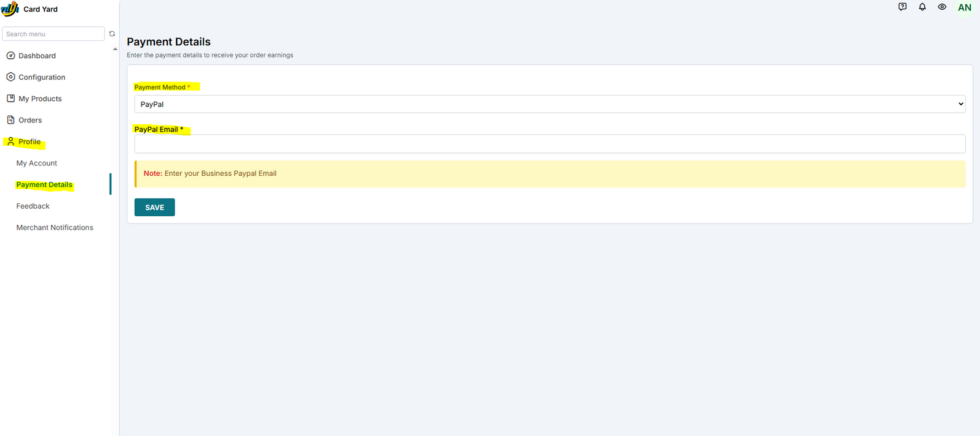The width and height of the screenshot is (980, 436).
Task: Click the Configuration hexagon icon
Action: click(x=10, y=77)
